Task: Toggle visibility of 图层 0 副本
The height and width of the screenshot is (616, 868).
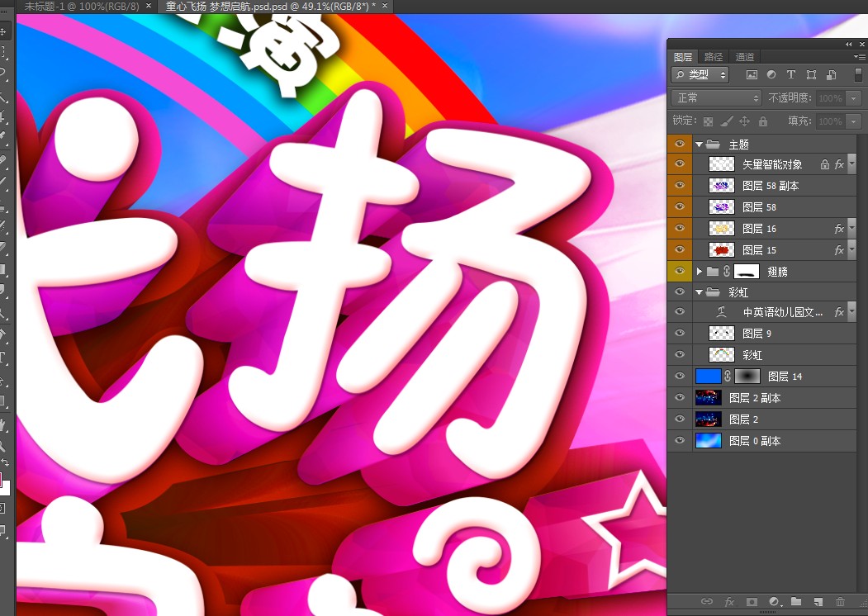Action: coord(680,441)
